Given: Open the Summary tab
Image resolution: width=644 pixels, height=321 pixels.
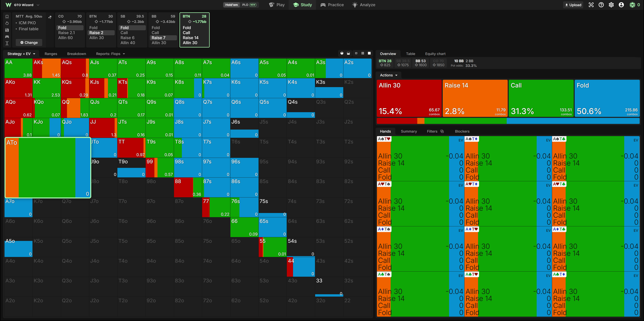Looking at the screenshot, I should (x=409, y=131).
